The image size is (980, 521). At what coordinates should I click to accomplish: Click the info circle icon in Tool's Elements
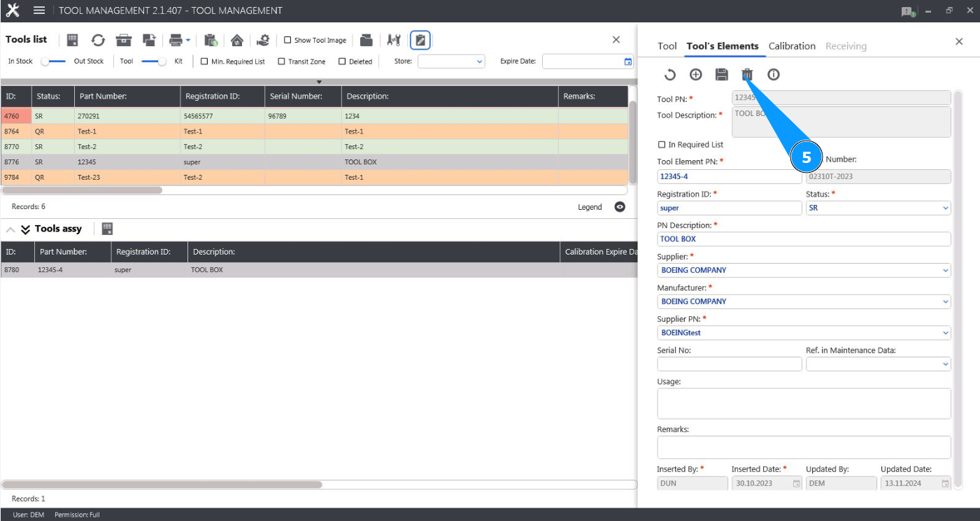tap(773, 75)
